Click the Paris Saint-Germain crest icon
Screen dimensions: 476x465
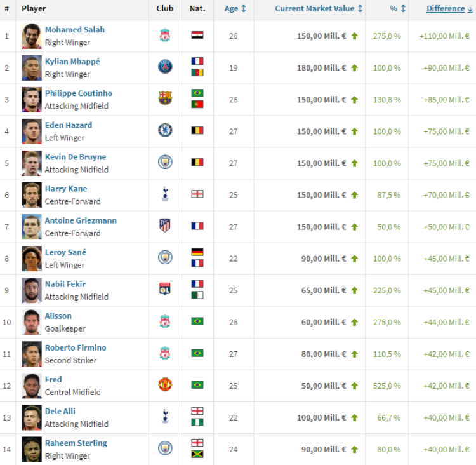(165, 67)
